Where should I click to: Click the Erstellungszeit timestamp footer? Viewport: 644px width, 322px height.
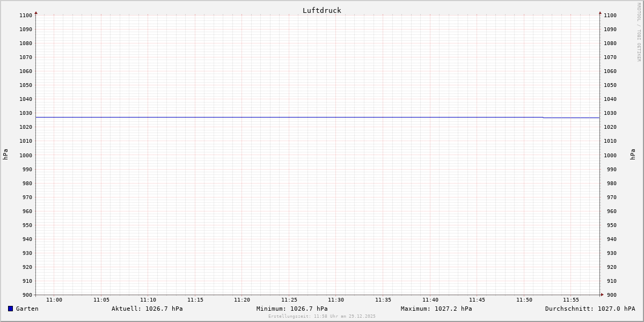(322, 316)
